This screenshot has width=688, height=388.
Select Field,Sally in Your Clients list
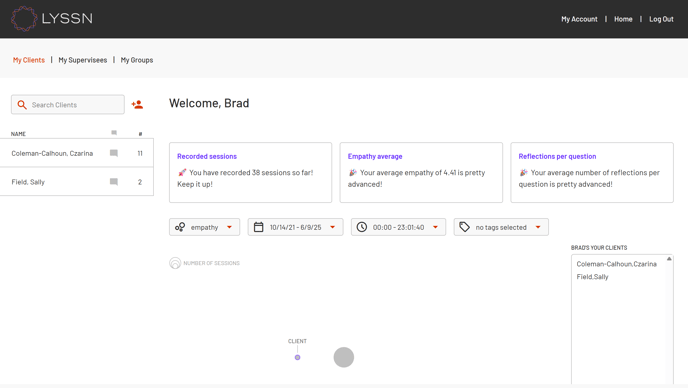pyautogui.click(x=592, y=277)
